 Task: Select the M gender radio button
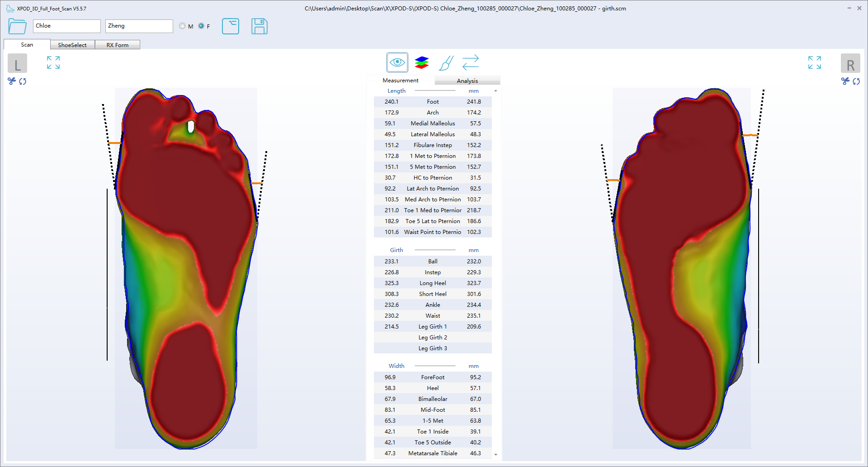tap(182, 26)
